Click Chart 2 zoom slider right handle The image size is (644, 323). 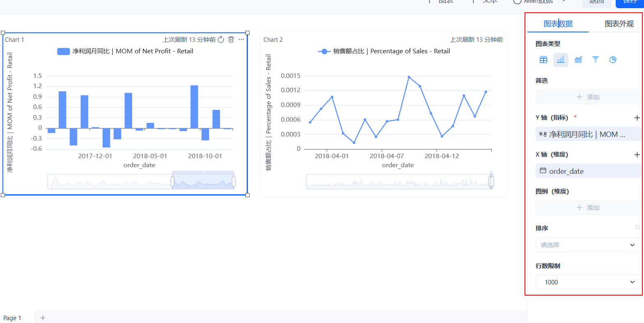coord(491,181)
